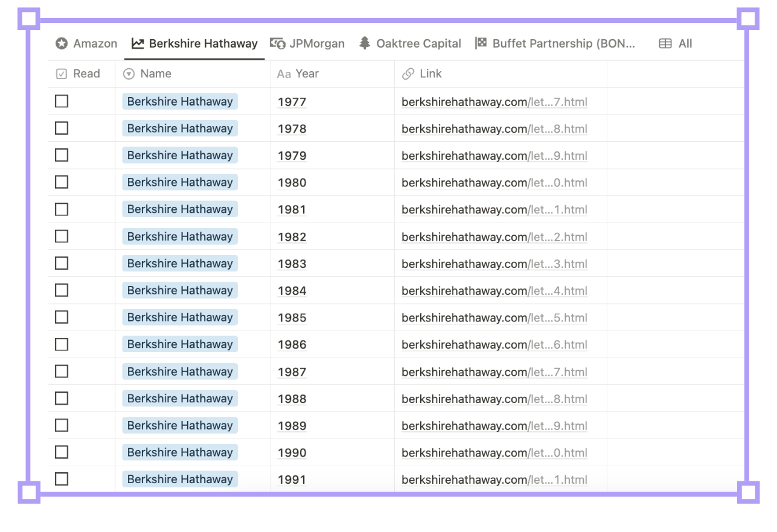Click the Buffet Partnership dice icon
The image size is (777, 532).
pyautogui.click(x=481, y=43)
